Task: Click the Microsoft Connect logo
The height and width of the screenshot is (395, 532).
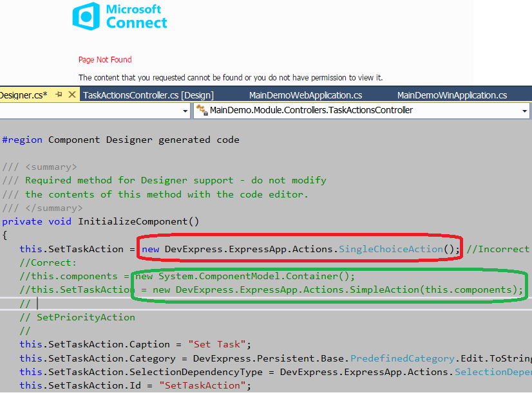Action: [120, 16]
